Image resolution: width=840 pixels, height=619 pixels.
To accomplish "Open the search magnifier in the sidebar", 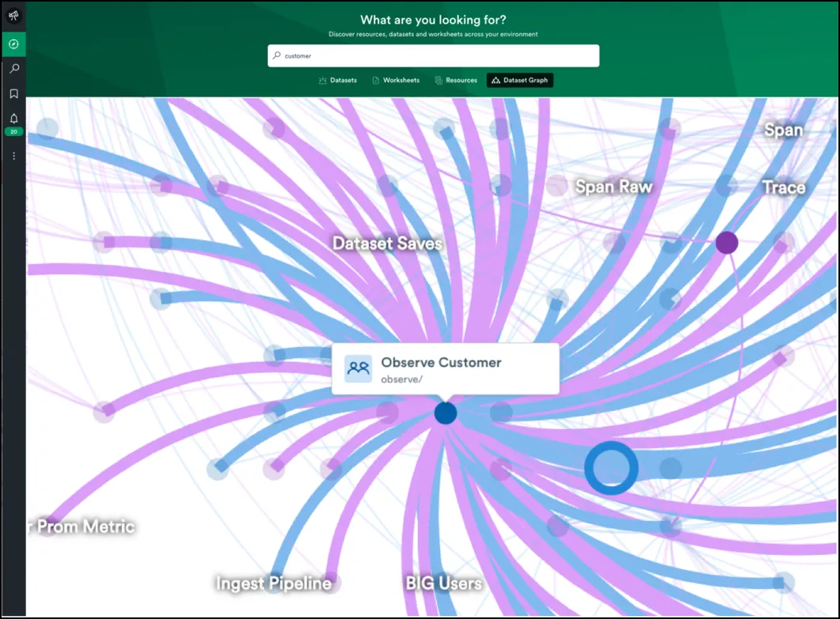I will [14, 69].
